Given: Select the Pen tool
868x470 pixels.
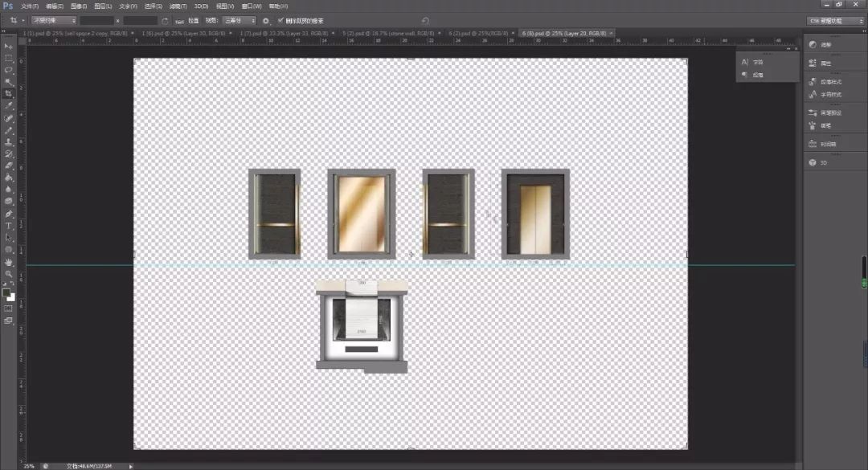Looking at the screenshot, I should [8, 214].
